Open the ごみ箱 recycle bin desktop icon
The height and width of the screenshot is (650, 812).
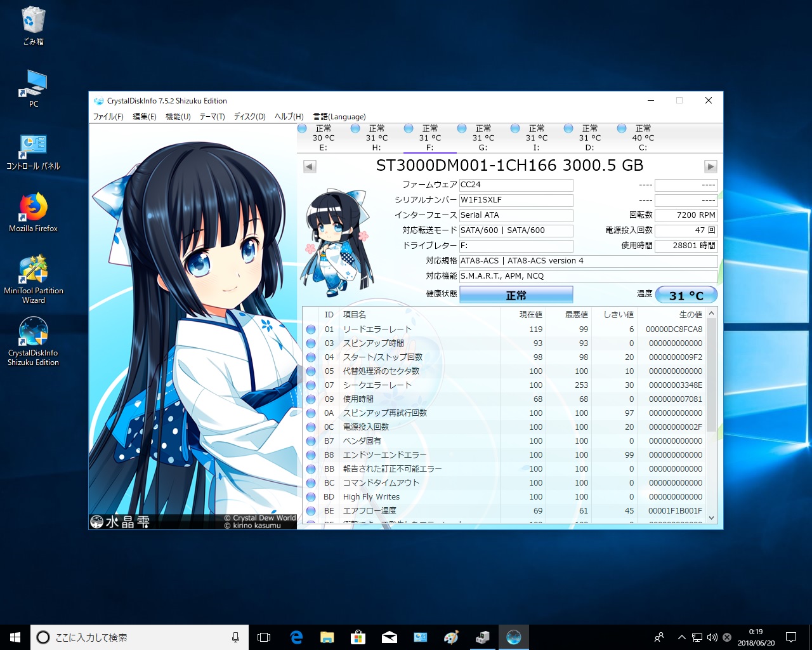click(x=33, y=25)
